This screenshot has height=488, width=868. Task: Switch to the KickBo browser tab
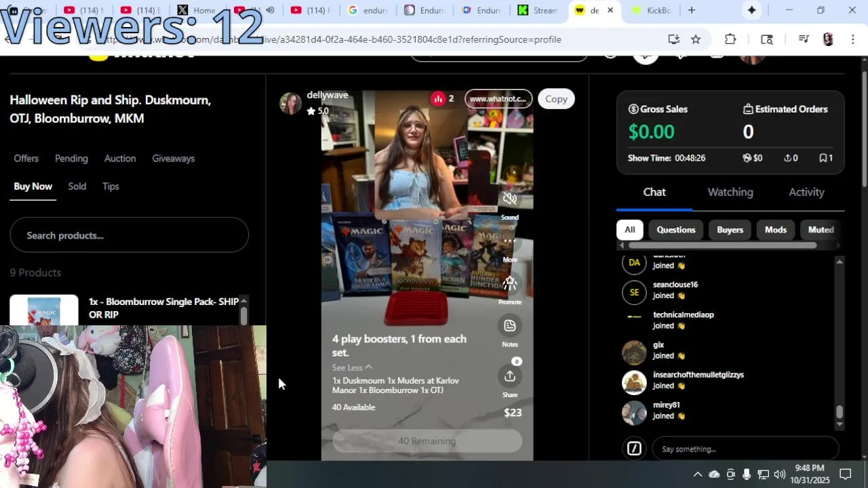point(651,10)
